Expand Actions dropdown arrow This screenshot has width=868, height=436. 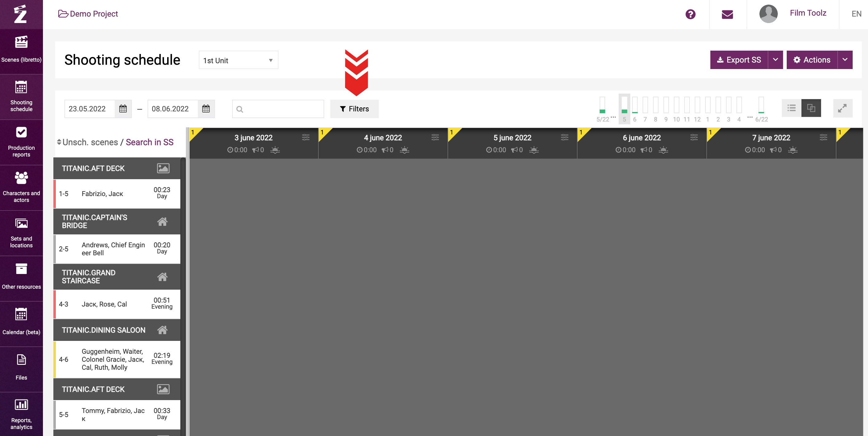click(845, 60)
